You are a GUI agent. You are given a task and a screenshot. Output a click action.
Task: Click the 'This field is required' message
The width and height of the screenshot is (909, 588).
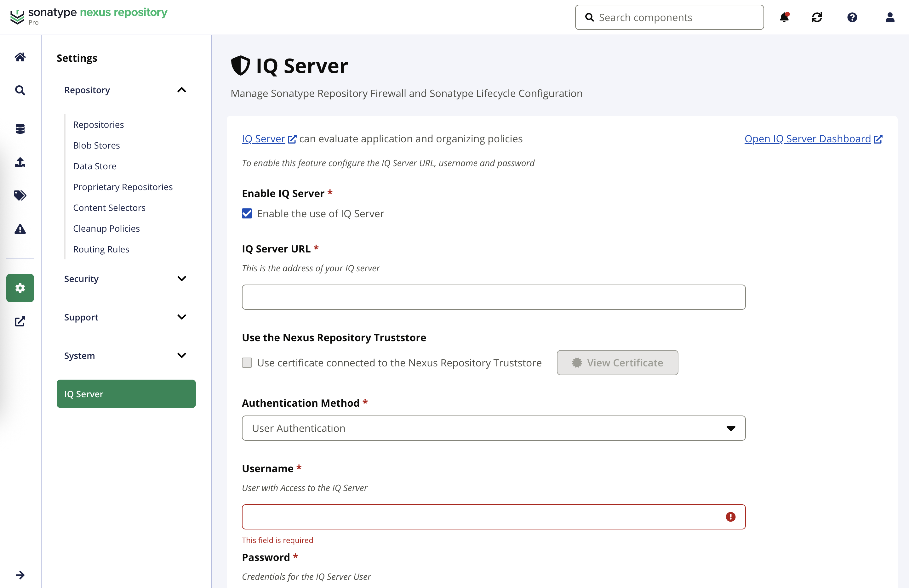click(278, 540)
